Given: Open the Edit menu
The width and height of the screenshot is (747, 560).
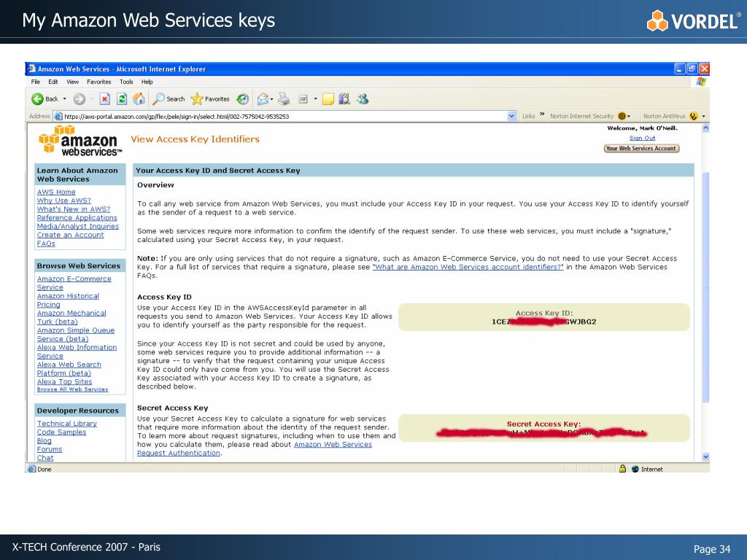Looking at the screenshot, I should pos(53,82).
